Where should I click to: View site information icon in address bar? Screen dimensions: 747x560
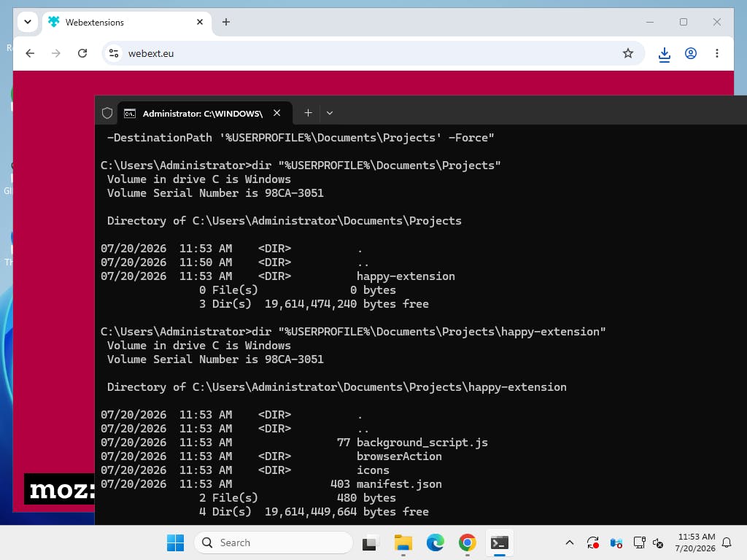click(114, 53)
